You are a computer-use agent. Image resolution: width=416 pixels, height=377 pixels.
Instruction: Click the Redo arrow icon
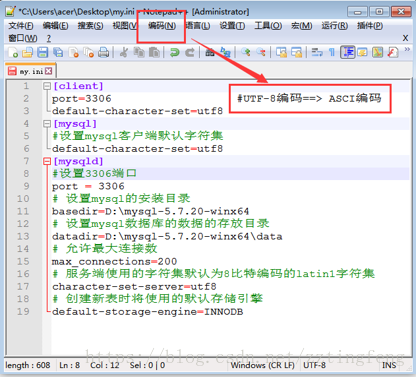(190, 52)
